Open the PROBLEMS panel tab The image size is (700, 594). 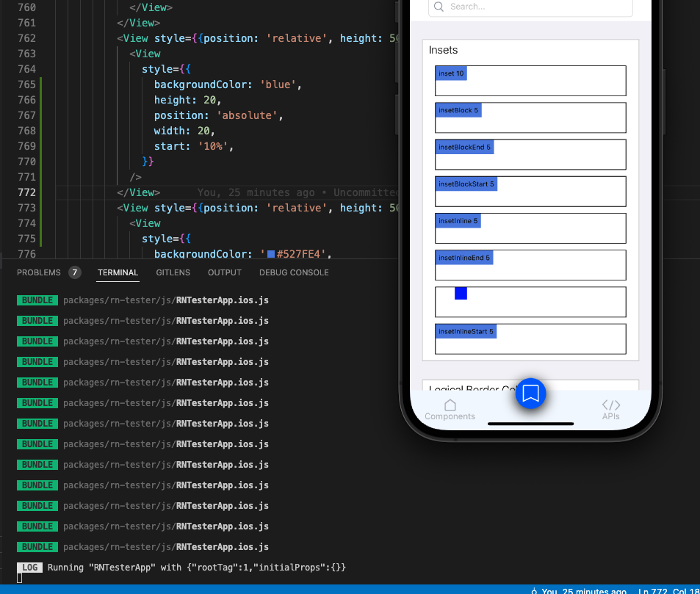click(38, 272)
